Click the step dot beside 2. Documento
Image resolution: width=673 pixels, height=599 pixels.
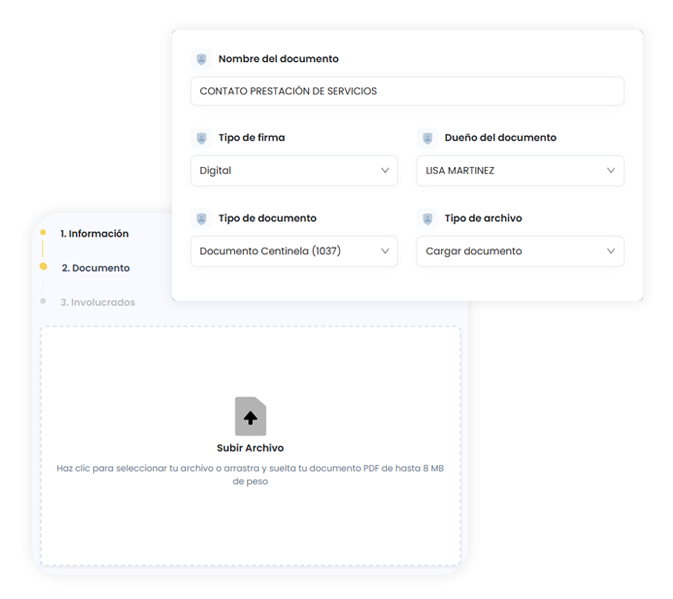pyautogui.click(x=43, y=267)
